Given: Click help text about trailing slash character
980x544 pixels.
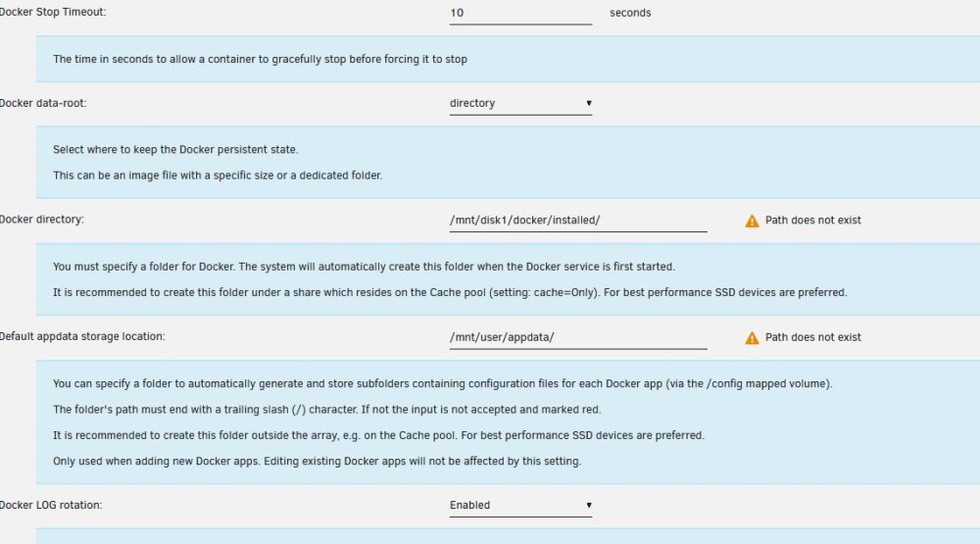Looking at the screenshot, I should point(327,410).
